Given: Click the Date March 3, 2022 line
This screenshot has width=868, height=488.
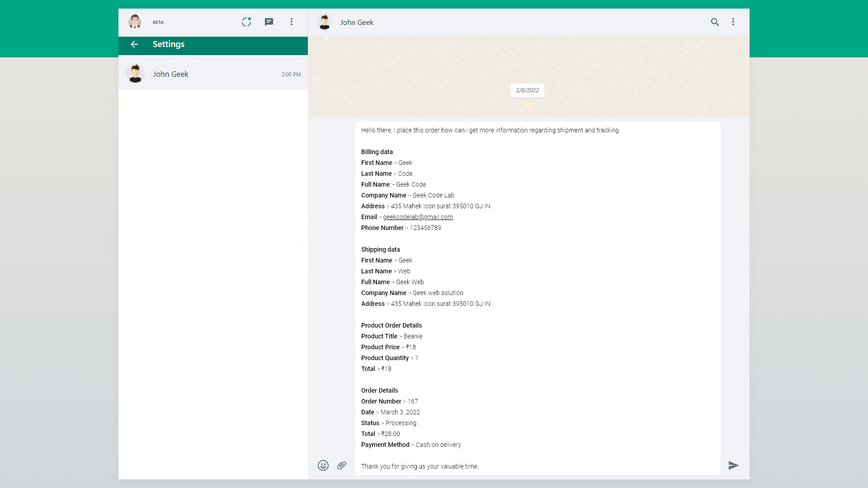Looking at the screenshot, I should point(391,412).
